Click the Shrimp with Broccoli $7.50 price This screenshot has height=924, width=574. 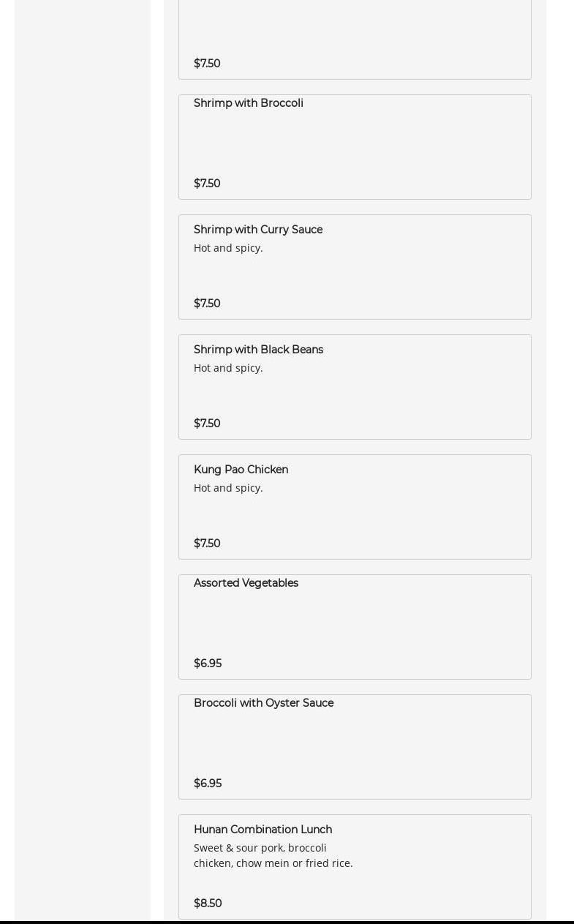point(207,184)
